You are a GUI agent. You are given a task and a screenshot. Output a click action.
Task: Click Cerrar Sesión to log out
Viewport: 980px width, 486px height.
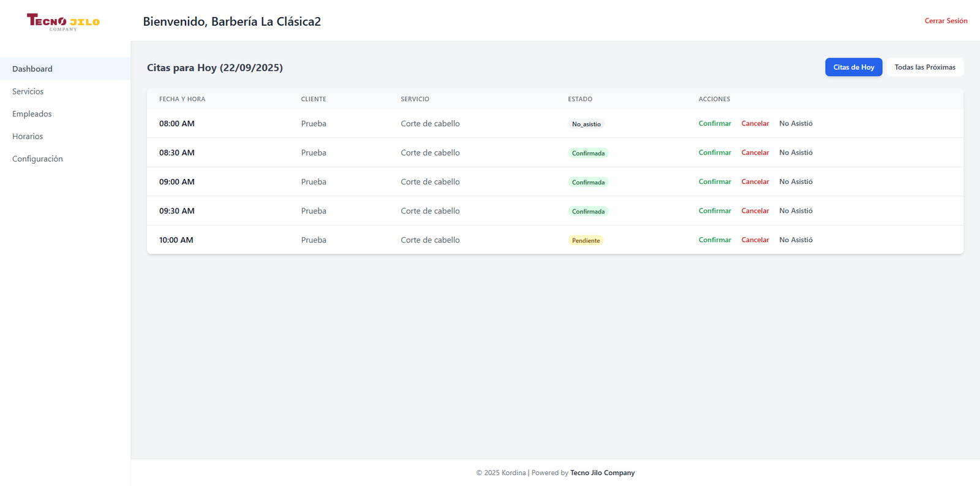946,21
